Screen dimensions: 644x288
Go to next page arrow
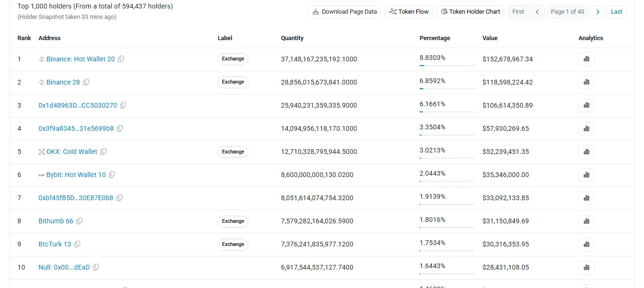(598, 12)
